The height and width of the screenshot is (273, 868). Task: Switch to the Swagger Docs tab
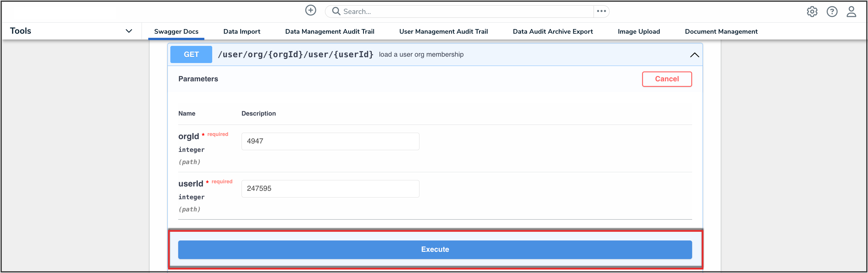[x=176, y=32]
